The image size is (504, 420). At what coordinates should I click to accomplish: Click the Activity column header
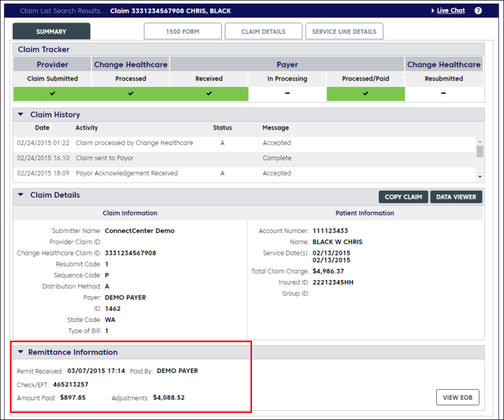point(87,127)
